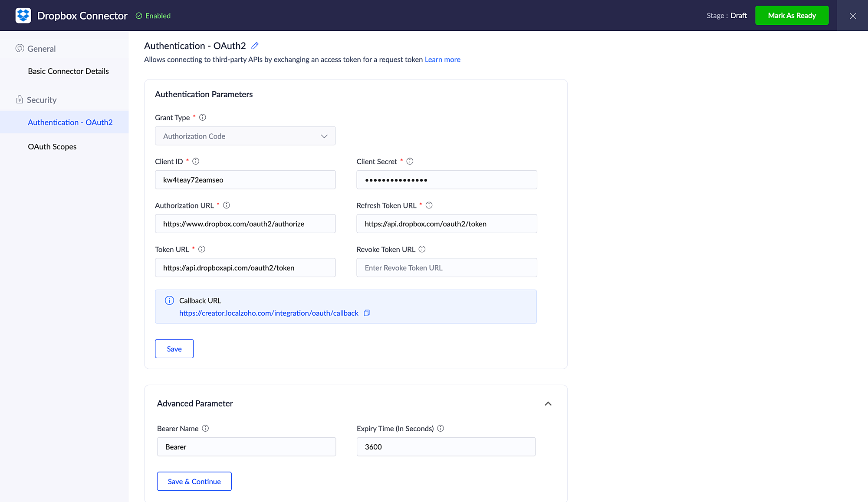Click the Refresh Token URL info icon
Image resolution: width=868 pixels, height=502 pixels.
pos(429,205)
